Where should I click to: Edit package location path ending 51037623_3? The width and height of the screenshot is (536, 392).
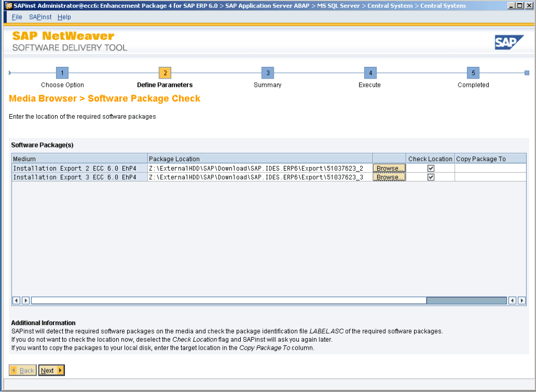[x=260, y=177]
